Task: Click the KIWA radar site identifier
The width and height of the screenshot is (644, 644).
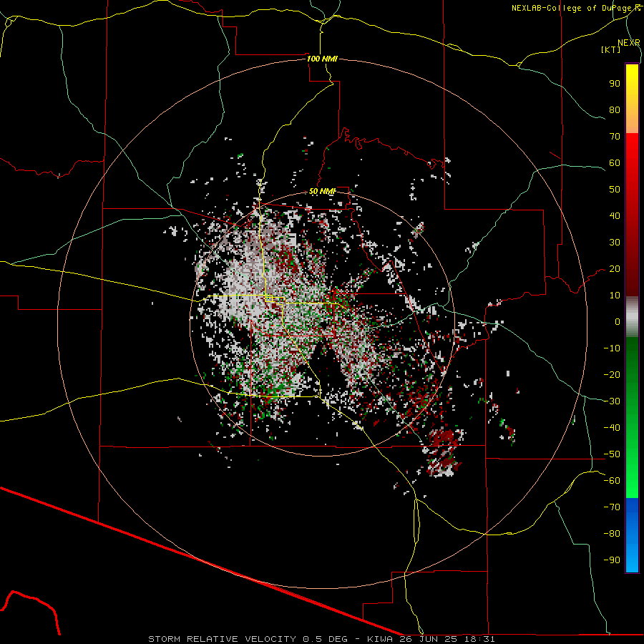Action: pos(381,639)
